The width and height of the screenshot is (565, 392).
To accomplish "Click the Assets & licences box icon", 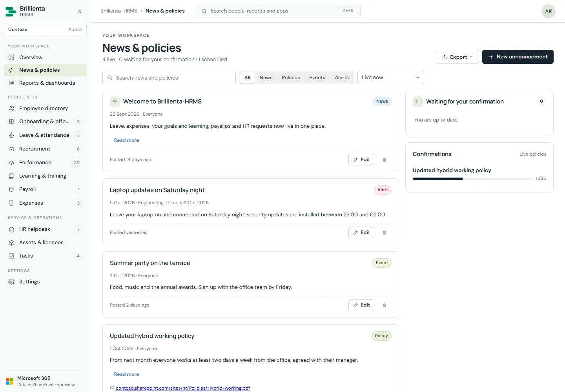I will pyautogui.click(x=11, y=243).
